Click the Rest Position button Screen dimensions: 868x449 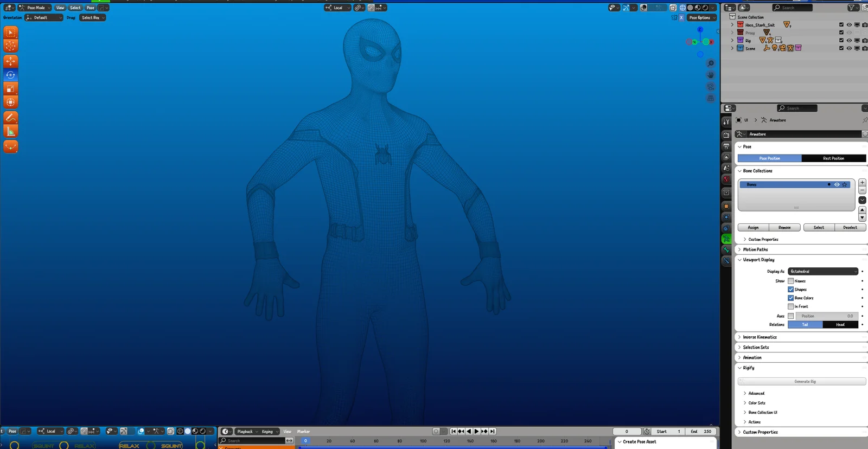(834, 158)
